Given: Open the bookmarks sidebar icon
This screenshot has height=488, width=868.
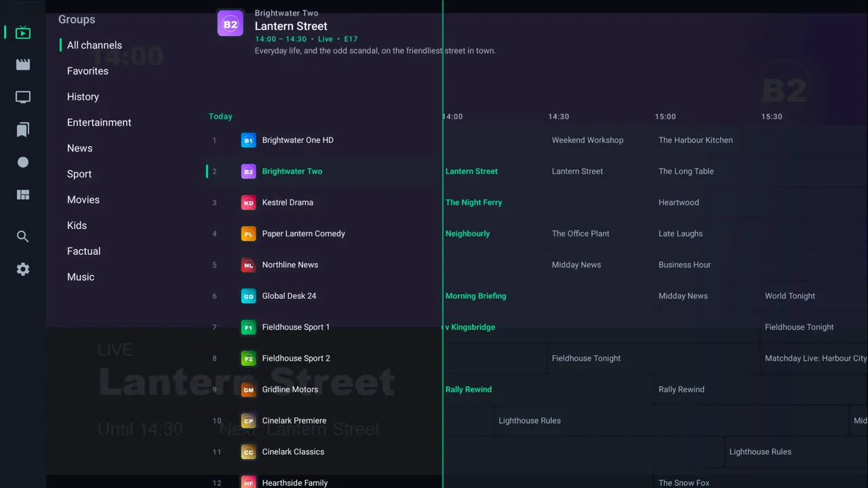Looking at the screenshot, I should (x=23, y=129).
